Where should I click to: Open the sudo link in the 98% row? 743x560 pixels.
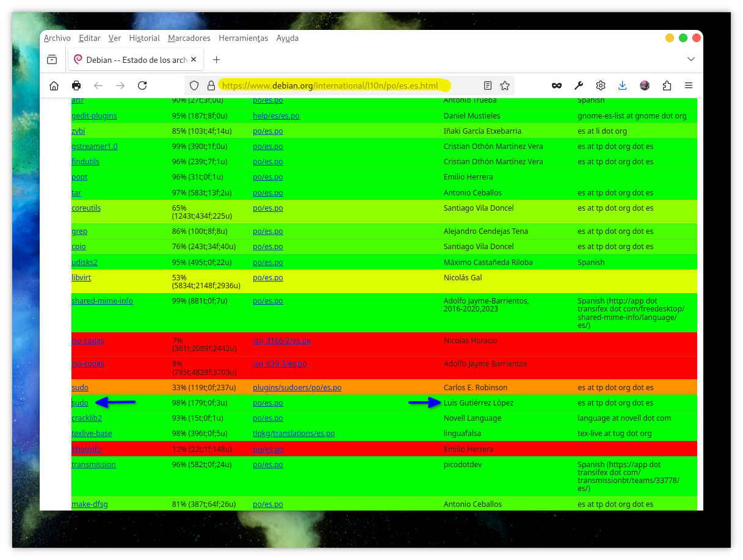[x=80, y=402]
